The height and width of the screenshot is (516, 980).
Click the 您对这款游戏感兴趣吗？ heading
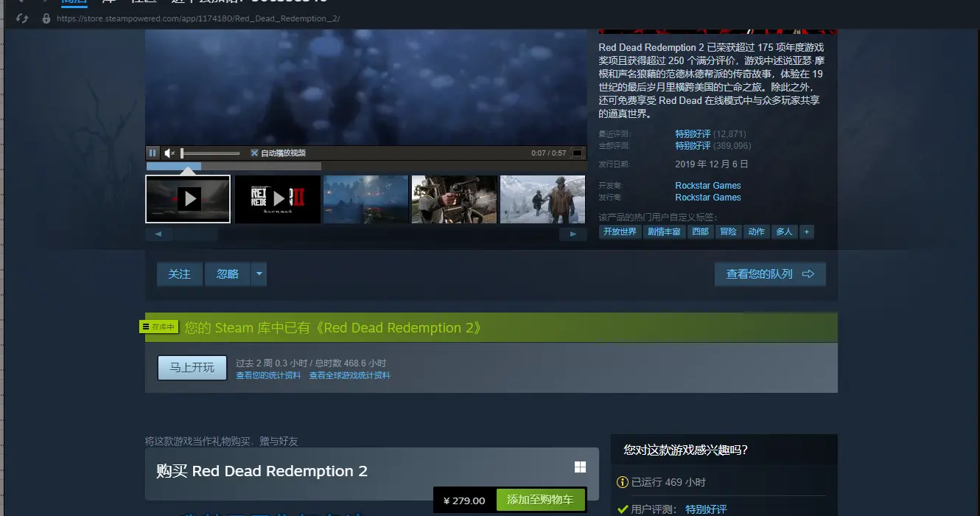click(x=685, y=450)
